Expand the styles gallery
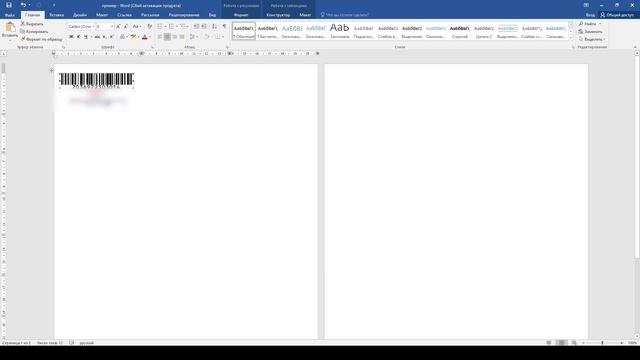The width and height of the screenshot is (640, 360). (571, 38)
